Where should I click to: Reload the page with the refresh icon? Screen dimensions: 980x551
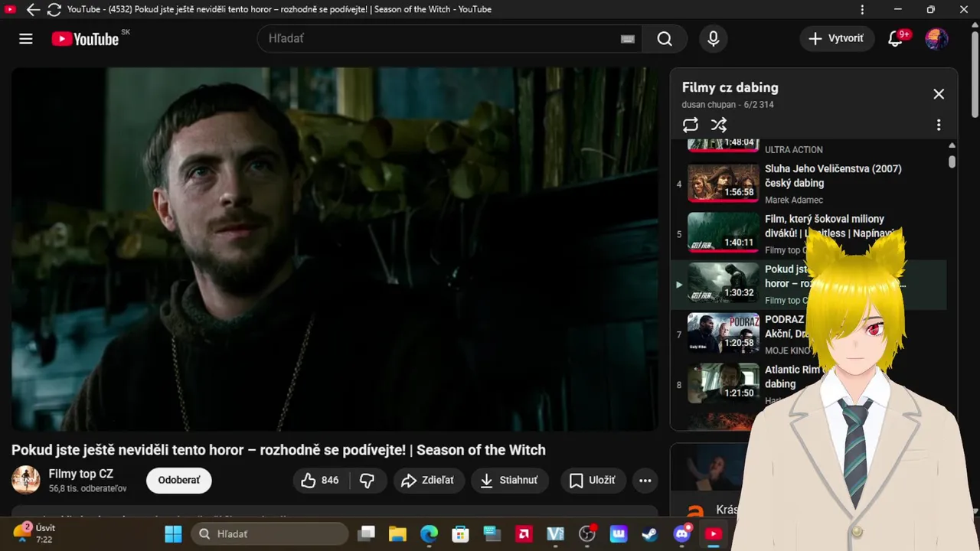[54, 10]
